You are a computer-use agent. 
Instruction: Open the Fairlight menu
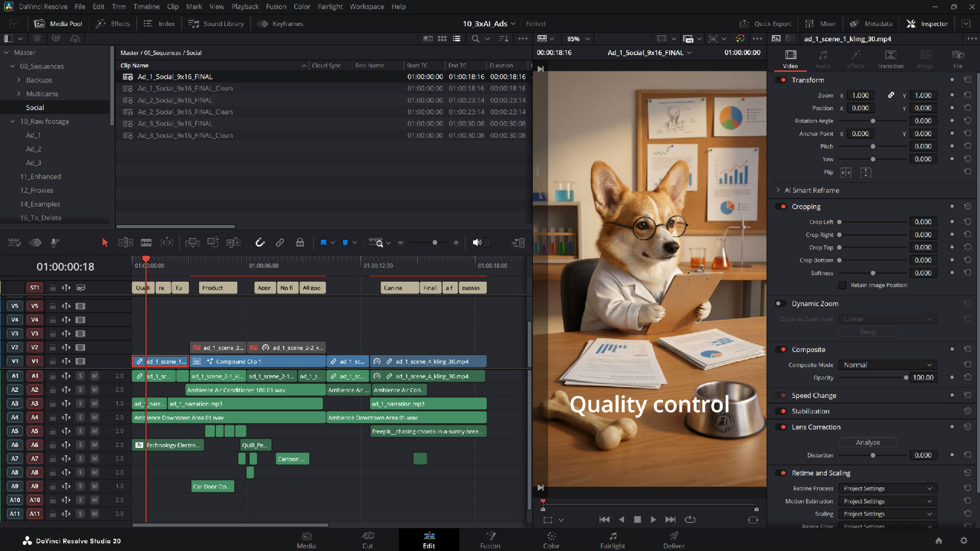(330, 7)
